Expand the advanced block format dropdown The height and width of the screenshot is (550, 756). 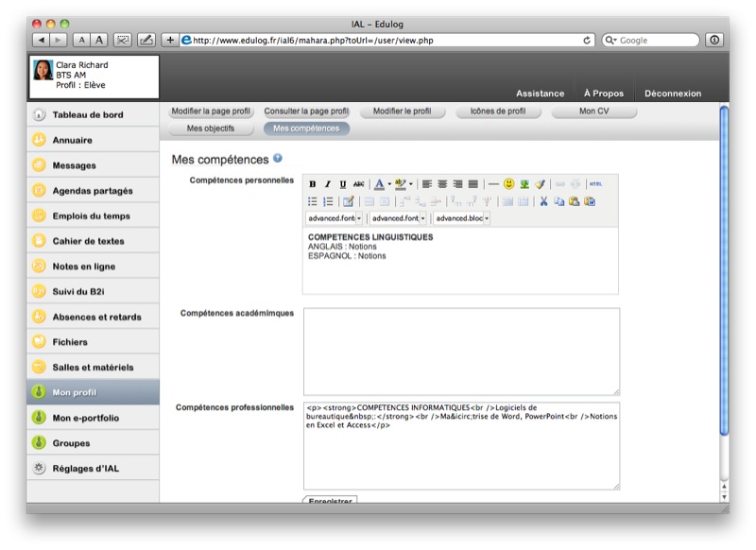pyautogui.click(x=487, y=218)
